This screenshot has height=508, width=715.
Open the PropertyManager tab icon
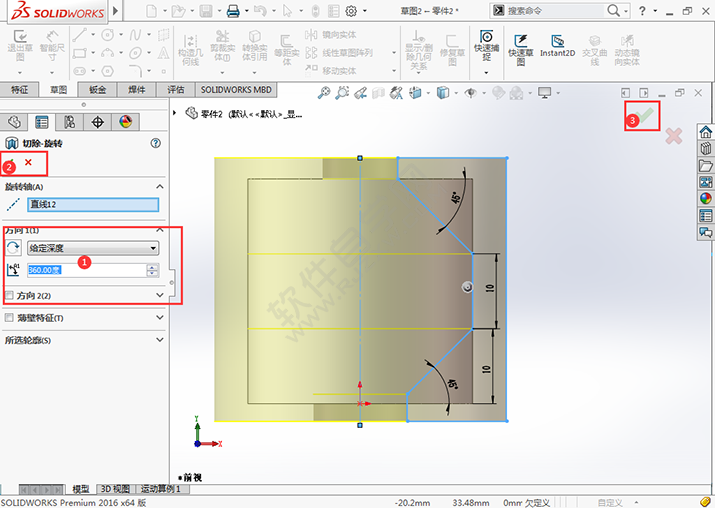pos(42,122)
